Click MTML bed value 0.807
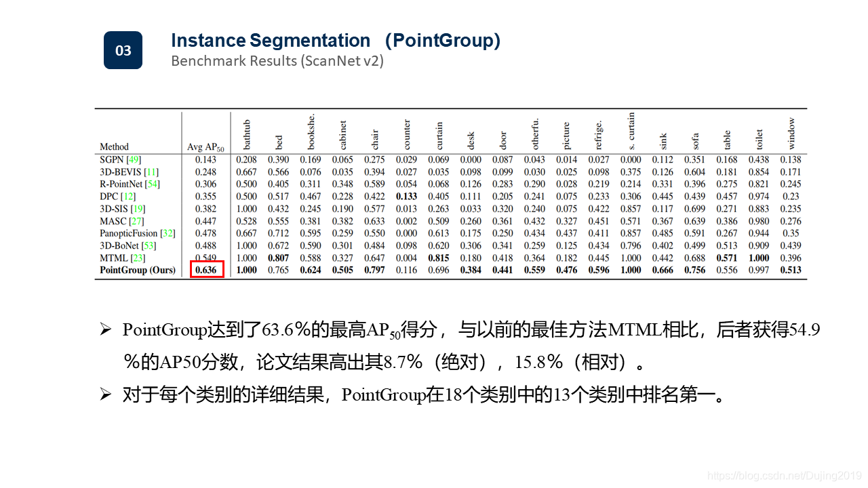Image resolution: width=868 pixels, height=488 pixels. coord(279,258)
